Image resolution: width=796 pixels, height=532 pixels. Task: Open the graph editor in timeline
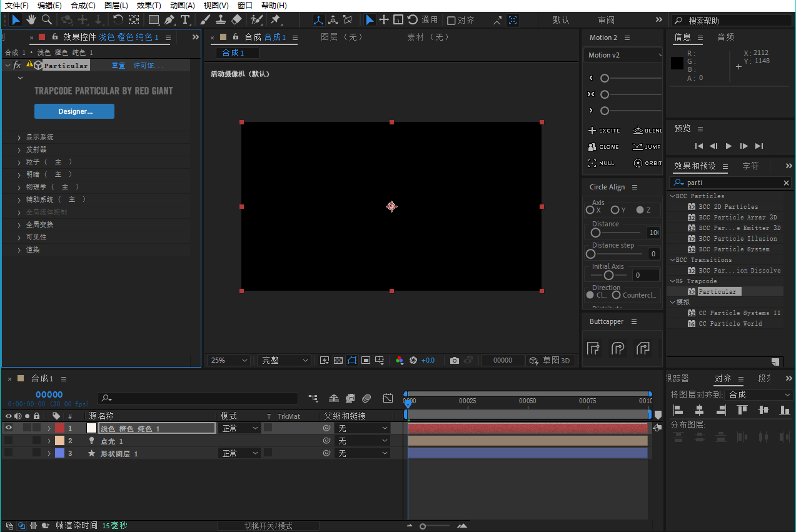[388, 398]
